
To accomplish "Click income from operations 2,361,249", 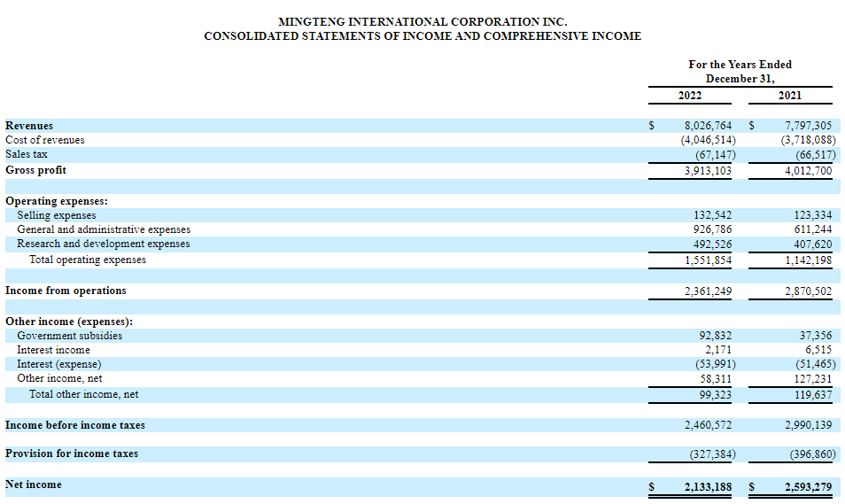I will (x=708, y=291).
